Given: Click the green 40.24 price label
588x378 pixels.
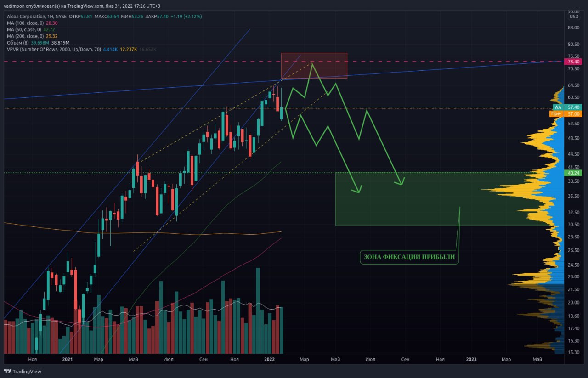Looking at the screenshot, I should click(574, 173).
